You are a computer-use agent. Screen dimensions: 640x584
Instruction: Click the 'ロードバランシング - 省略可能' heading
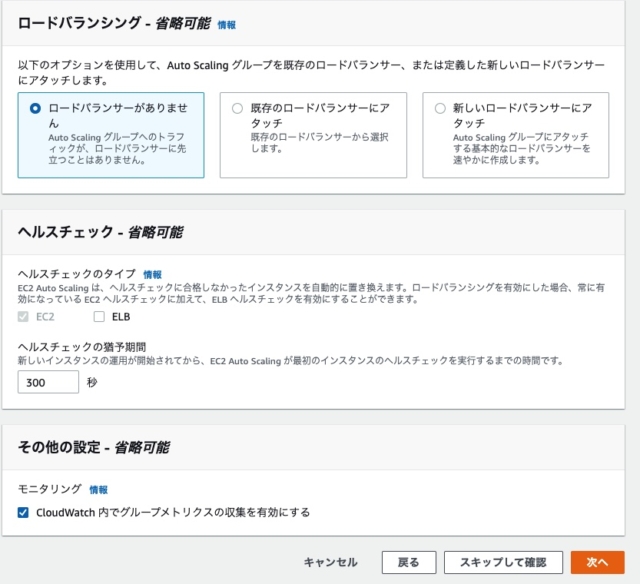pos(114,23)
